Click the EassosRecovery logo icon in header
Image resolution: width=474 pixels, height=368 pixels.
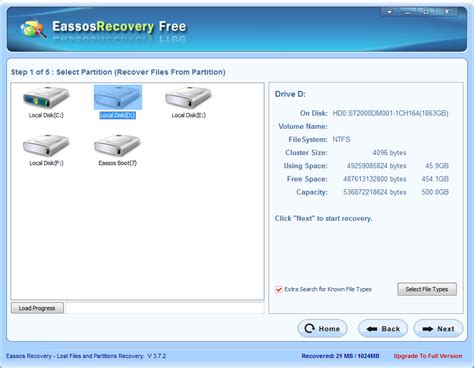click(33, 29)
